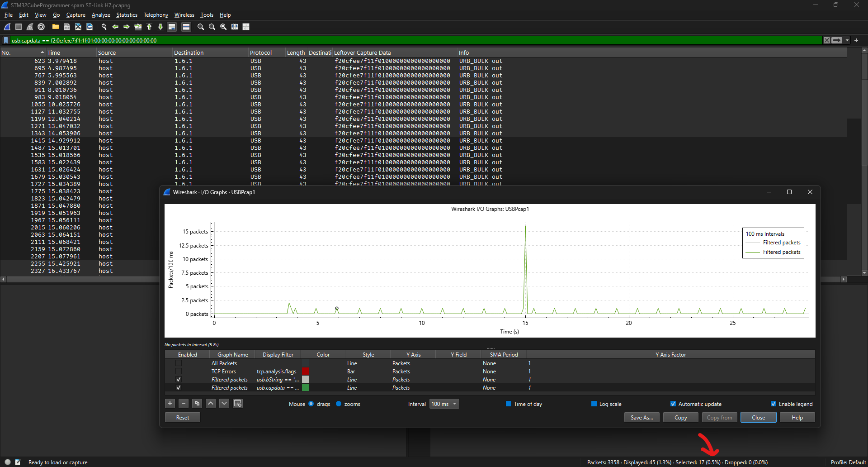Check the Time of day option
868x467 pixels.
pos(508,404)
